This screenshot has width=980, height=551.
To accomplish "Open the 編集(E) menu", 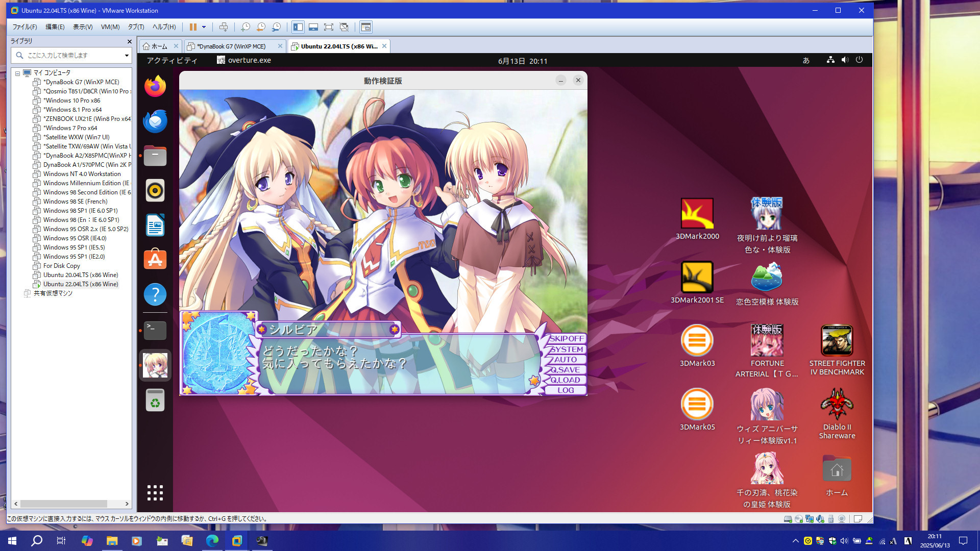I will click(x=55, y=27).
